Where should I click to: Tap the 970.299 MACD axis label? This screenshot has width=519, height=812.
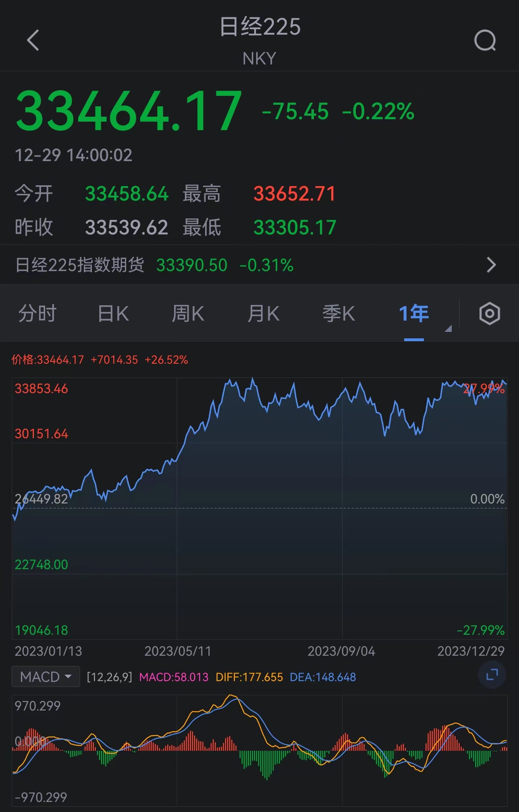(37, 706)
